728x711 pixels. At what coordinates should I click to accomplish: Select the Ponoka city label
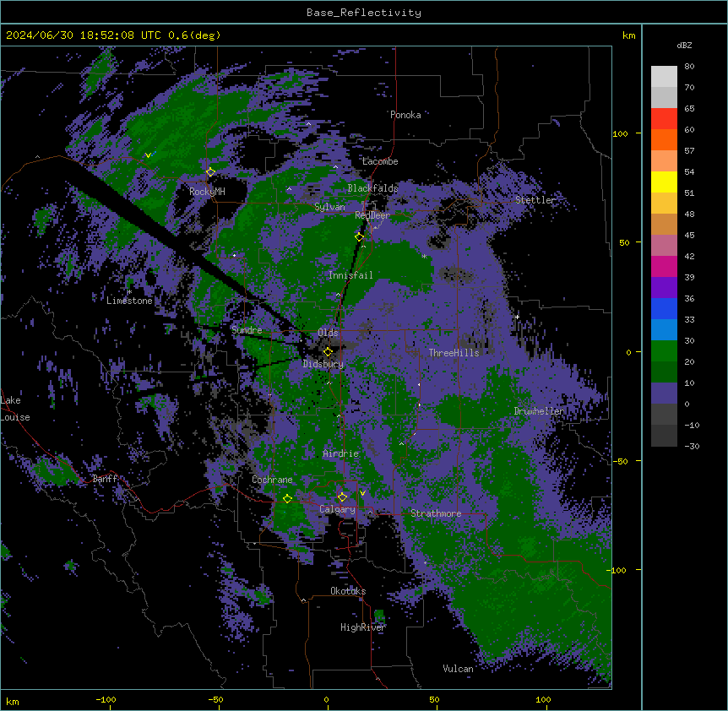click(x=405, y=115)
